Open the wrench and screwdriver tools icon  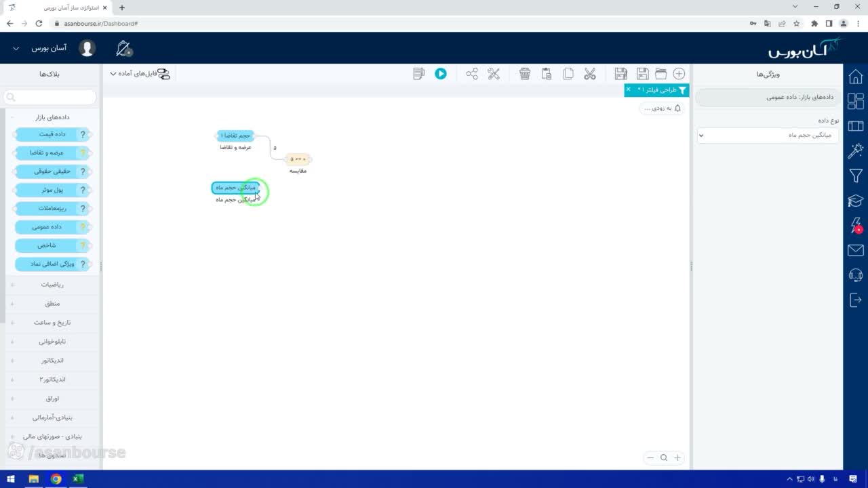point(494,74)
